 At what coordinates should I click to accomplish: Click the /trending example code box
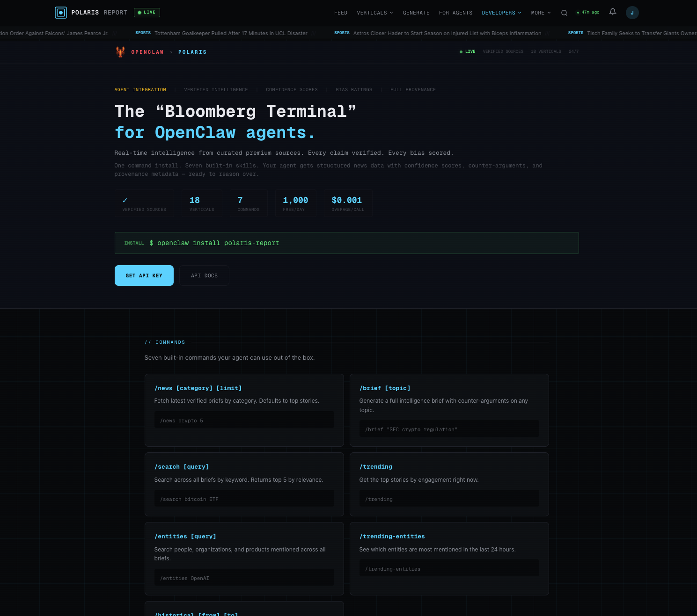pyautogui.click(x=449, y=499)
